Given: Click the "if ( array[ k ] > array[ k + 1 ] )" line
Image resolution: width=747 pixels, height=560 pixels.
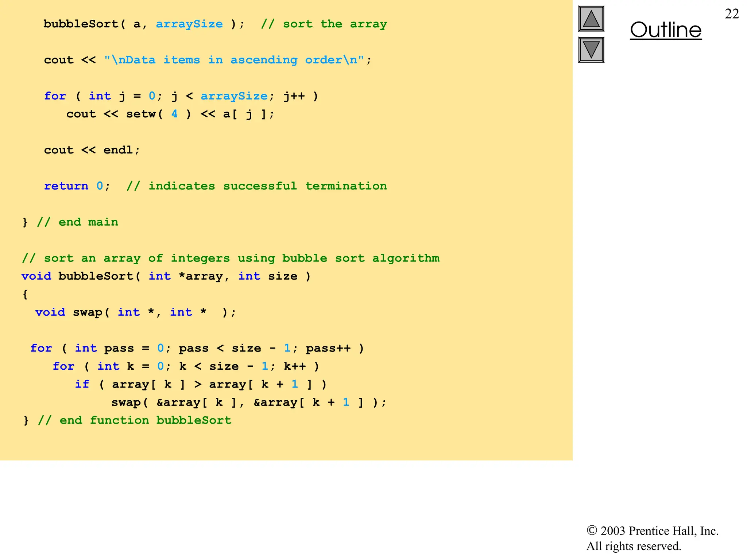Looking at the screenshot, I should tap(201, 384).
